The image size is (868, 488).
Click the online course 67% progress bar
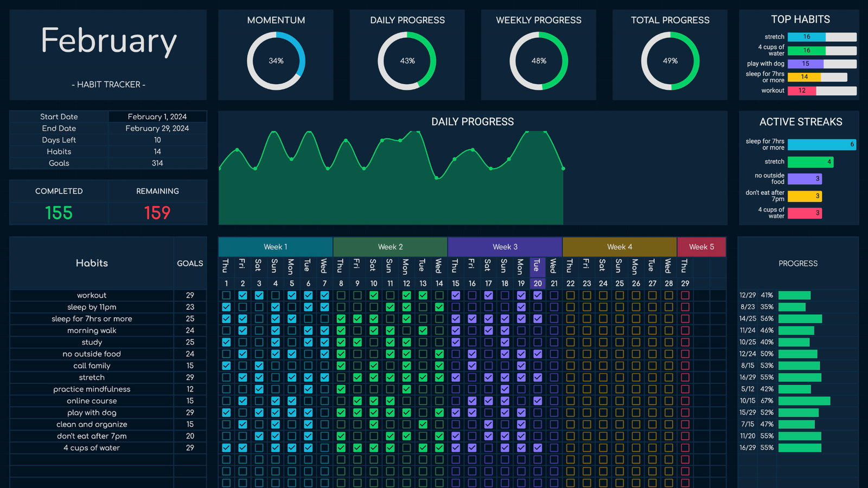coord(804,401)
